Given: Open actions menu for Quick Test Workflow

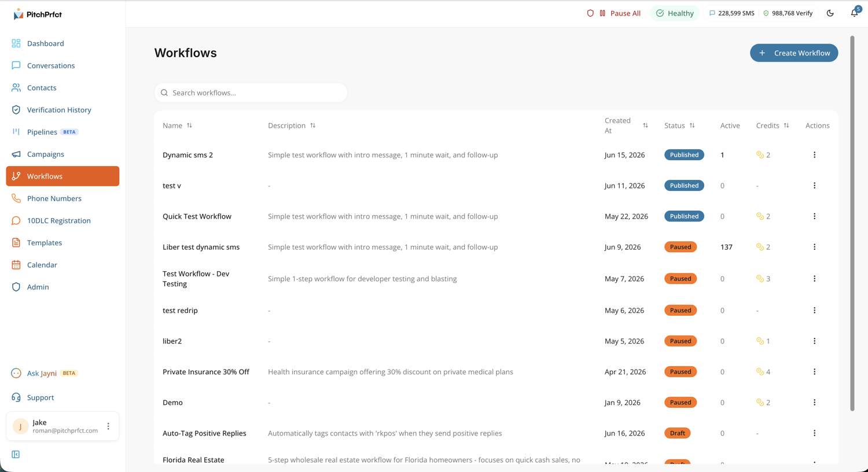Looking at the screenshot, I should tap(814, 216).
